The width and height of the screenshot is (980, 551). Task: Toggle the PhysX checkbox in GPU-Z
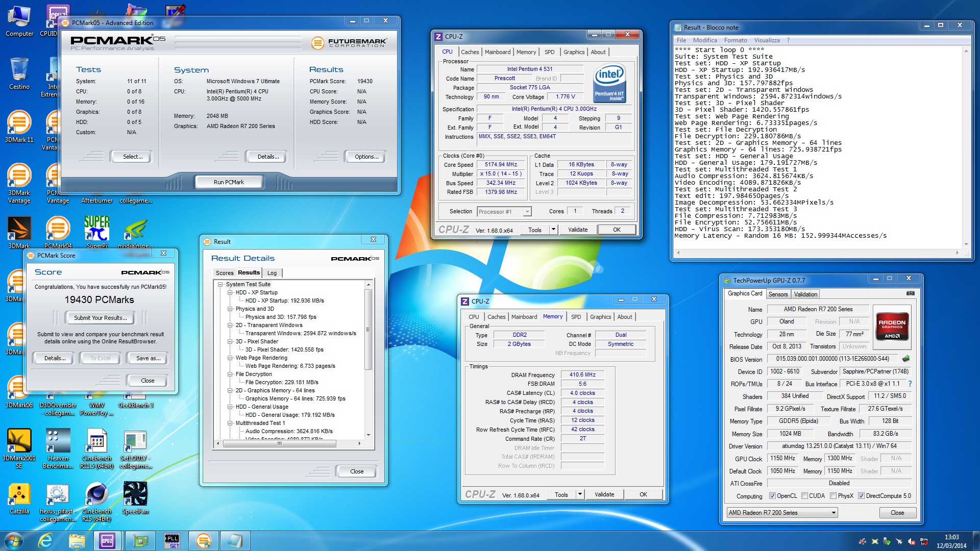[x=833, y=496]
